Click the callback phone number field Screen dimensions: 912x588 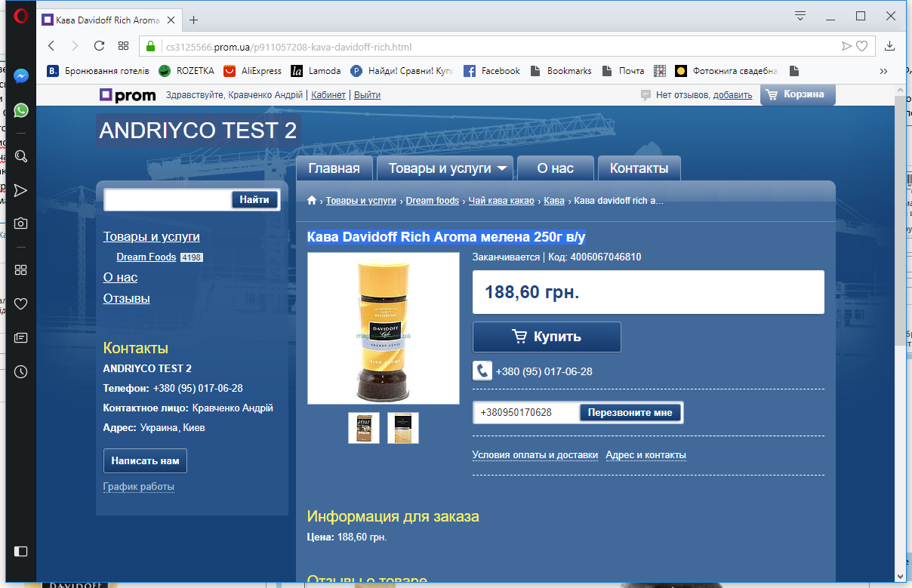pyautogui.click(x=526, y=413)
